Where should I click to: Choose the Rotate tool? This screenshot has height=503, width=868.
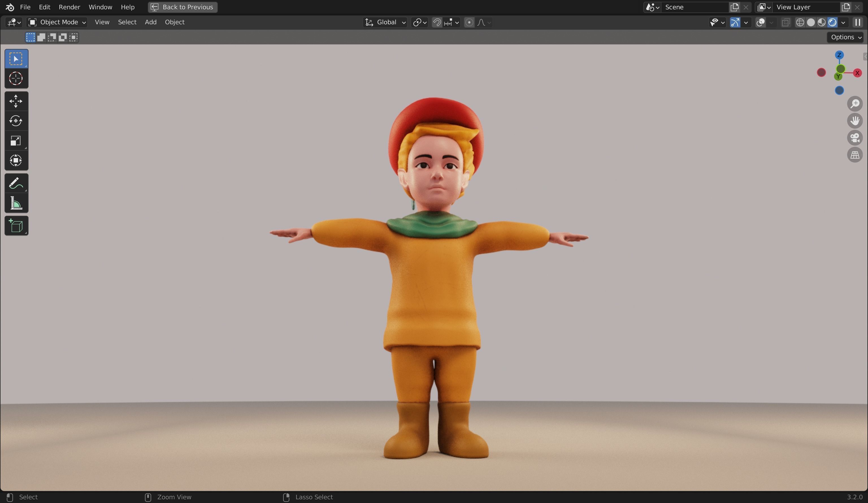click(16, 121)
